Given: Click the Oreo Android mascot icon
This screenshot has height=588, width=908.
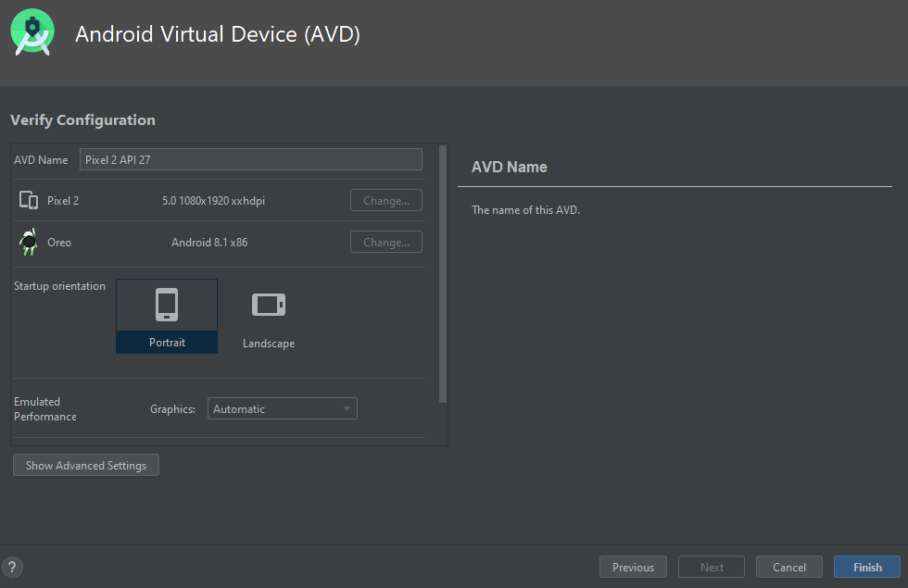Looking at the screenshot, I should pos(29,243).
